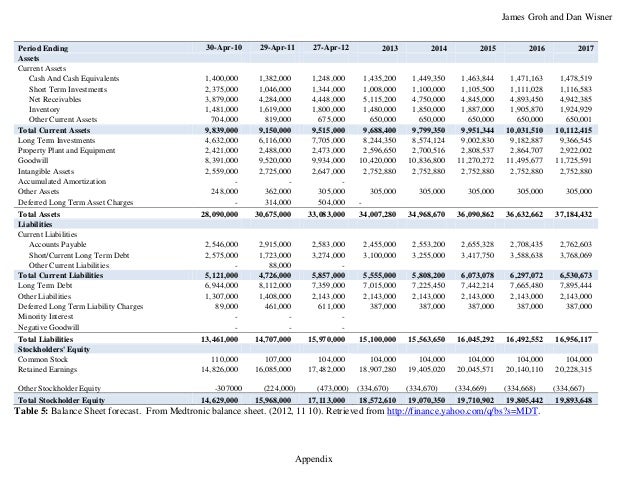Select Total Assets value 28,090,000
Screen dimensions: 638x493
(220, 214)
